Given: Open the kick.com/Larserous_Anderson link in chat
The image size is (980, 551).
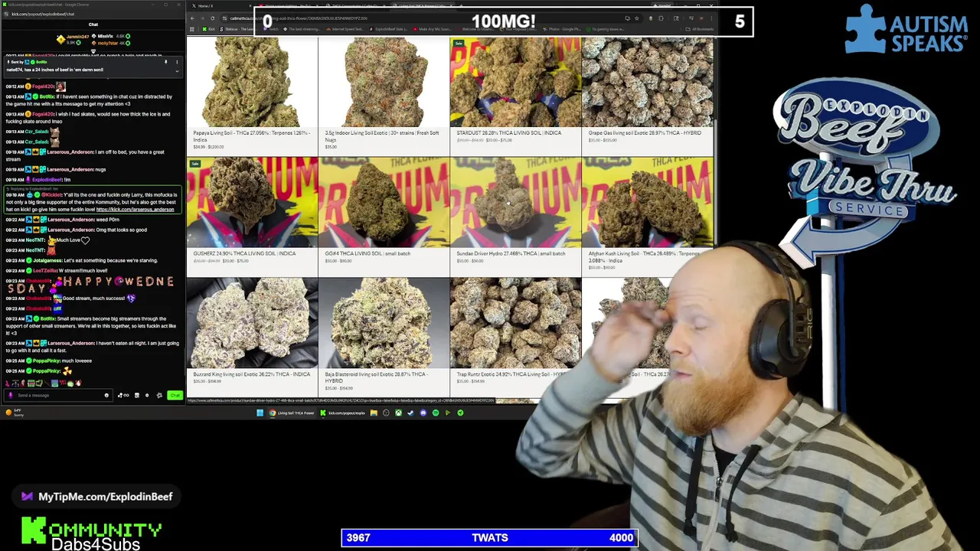Looking at the screenshot, I should pyautogui.click(x=135, y=210).
